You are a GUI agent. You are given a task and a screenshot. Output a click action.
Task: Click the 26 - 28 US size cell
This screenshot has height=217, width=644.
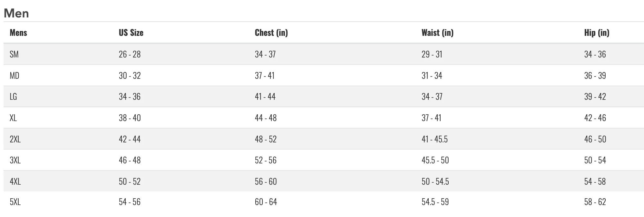(x=130, y=54)
